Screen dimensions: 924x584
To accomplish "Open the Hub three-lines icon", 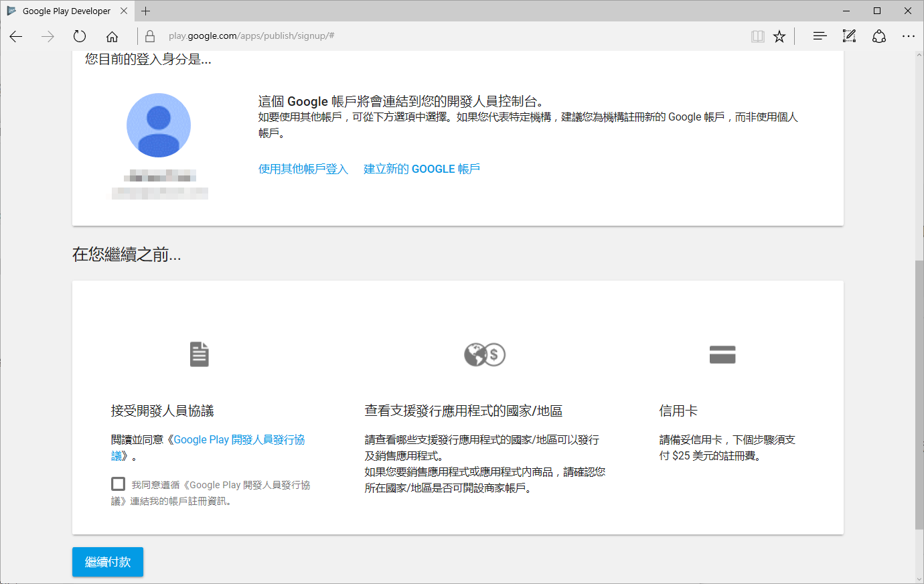I will pos(820,36).
